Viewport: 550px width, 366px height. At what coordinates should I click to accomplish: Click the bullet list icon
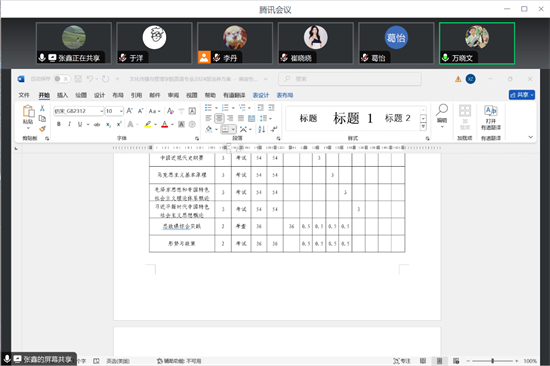(208, 108)
